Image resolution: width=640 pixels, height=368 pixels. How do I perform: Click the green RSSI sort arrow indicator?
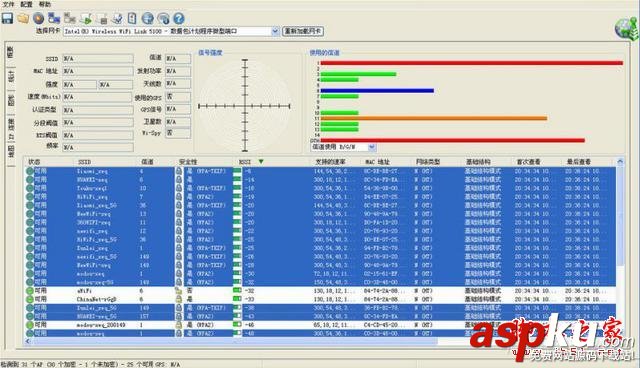tap(261, 162)
